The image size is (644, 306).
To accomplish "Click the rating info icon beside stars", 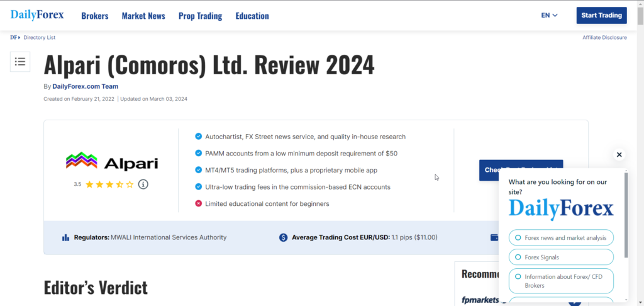I will [x=143, y=184].
